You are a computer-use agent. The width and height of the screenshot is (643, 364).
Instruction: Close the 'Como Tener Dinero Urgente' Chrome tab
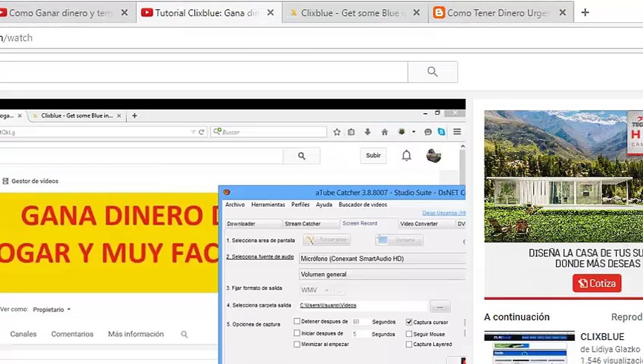click(x=563, y=13)
